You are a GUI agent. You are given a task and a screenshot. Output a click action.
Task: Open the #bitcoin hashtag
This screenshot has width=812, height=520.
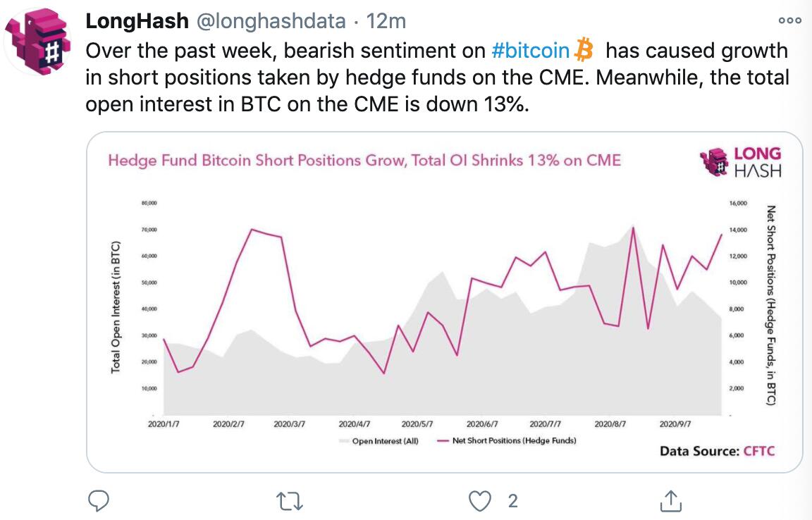[531, 50]
